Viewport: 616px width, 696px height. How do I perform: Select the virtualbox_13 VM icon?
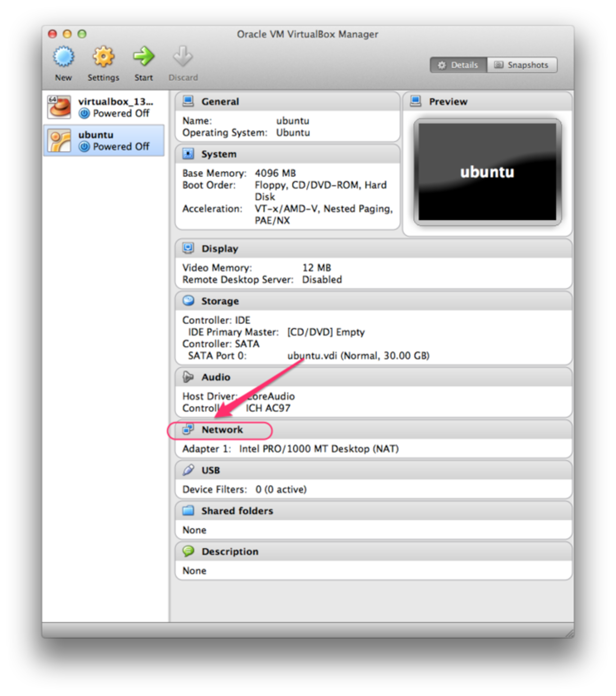click(x=59, y=107)
